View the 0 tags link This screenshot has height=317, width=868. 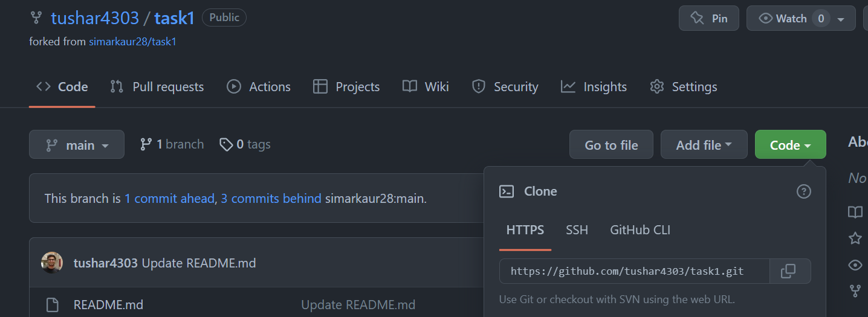(x=245, y=144)
